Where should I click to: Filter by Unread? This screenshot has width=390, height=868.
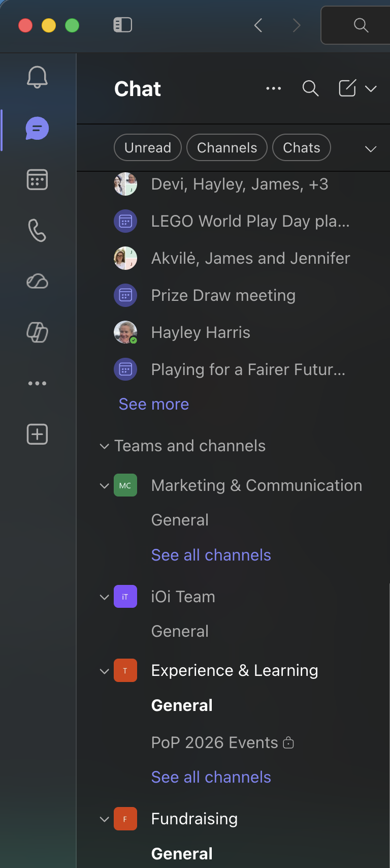[148, 147]
